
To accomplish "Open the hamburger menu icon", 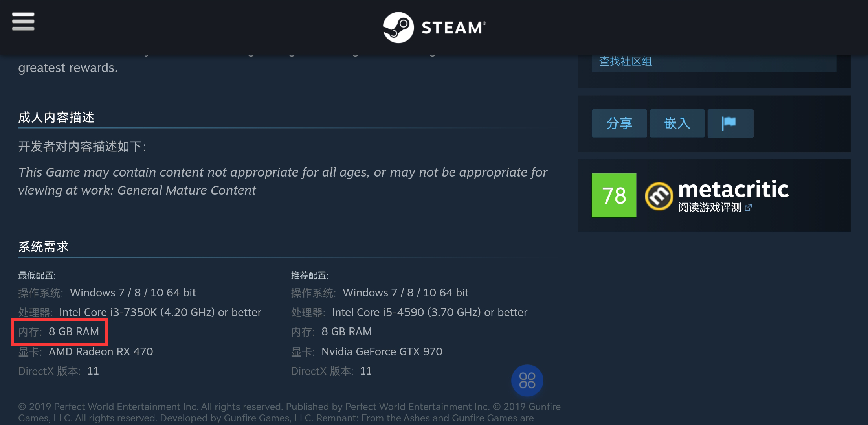I will coord(23,21).
